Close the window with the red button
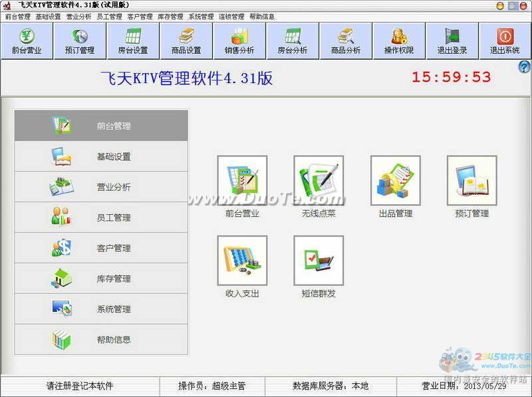 [523, 6]
